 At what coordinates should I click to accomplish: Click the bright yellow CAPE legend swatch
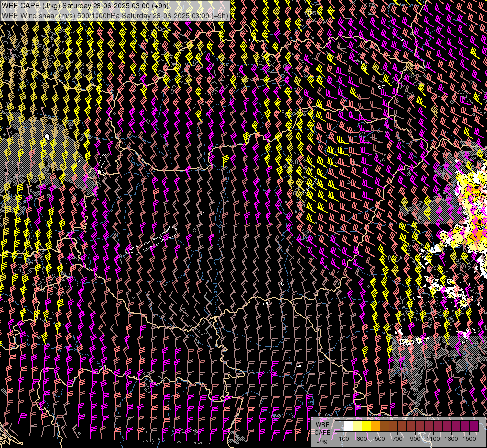point(367,426)
